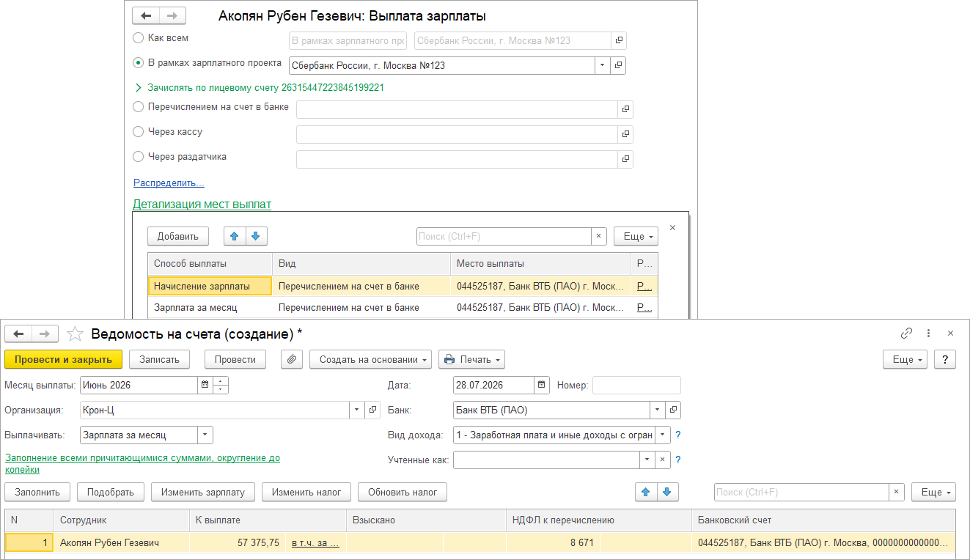Screen dimensions: 970x560
Task: Close the Детализация мест выплат panel
Action: coord(673,228)
